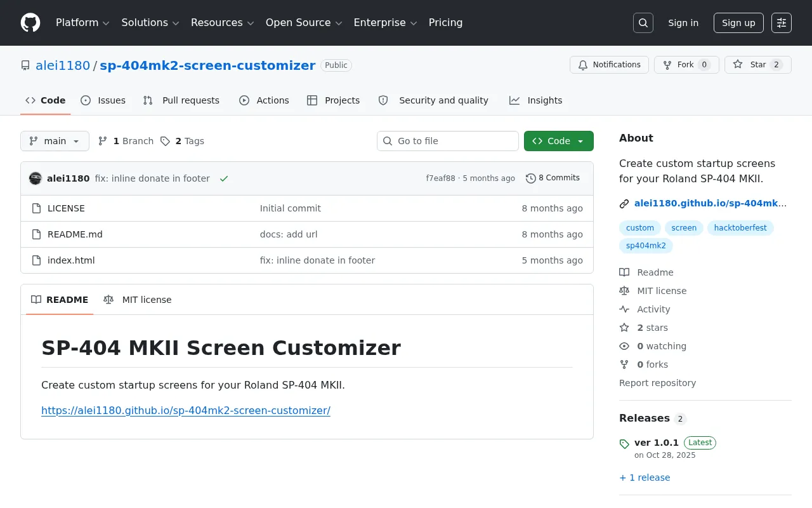Open the Insights tab
Screen dimensions: 812x508
[x=536, y=100]
